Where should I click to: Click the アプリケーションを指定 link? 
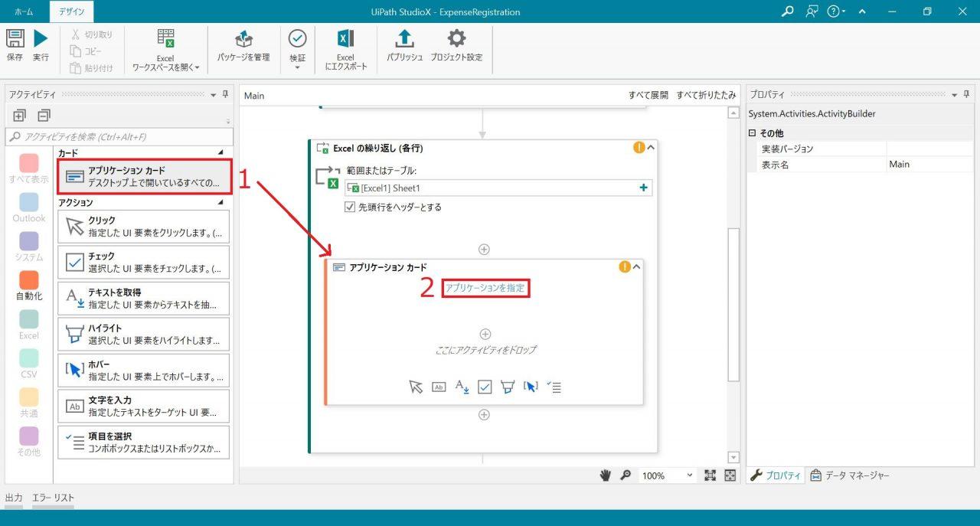(485, 288)
